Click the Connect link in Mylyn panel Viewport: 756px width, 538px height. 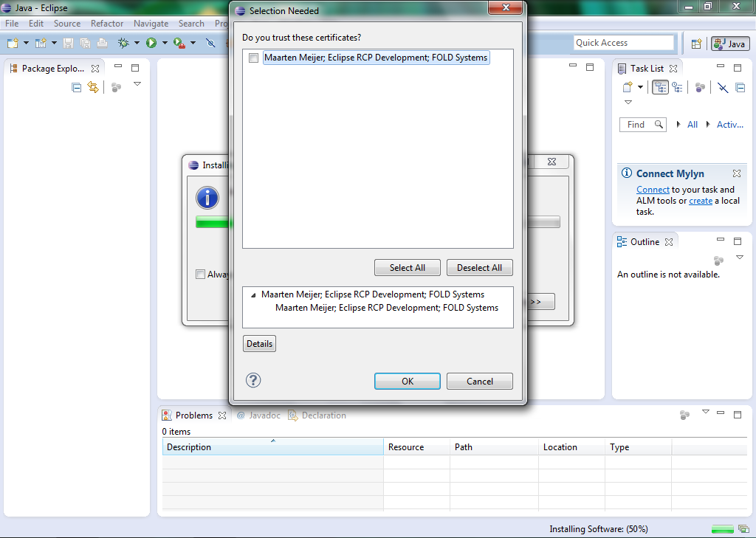(x=653, y=190)
